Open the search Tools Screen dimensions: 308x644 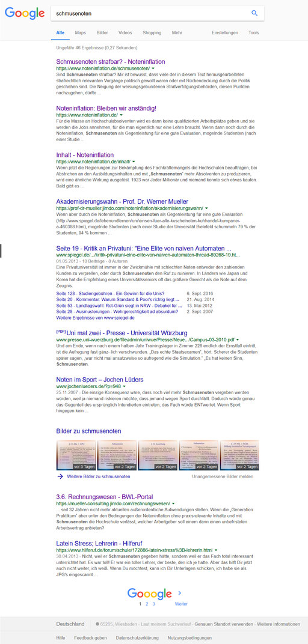(x=254, y=32)
